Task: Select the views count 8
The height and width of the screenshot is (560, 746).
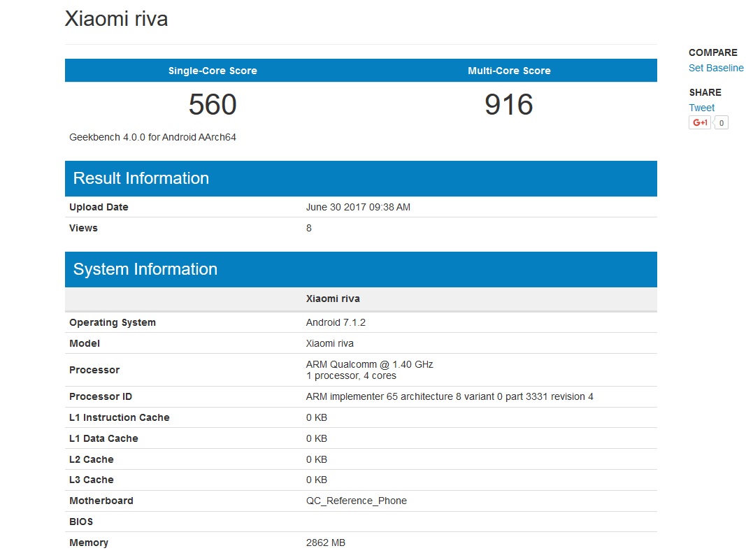Action: [x=309, y=228]
